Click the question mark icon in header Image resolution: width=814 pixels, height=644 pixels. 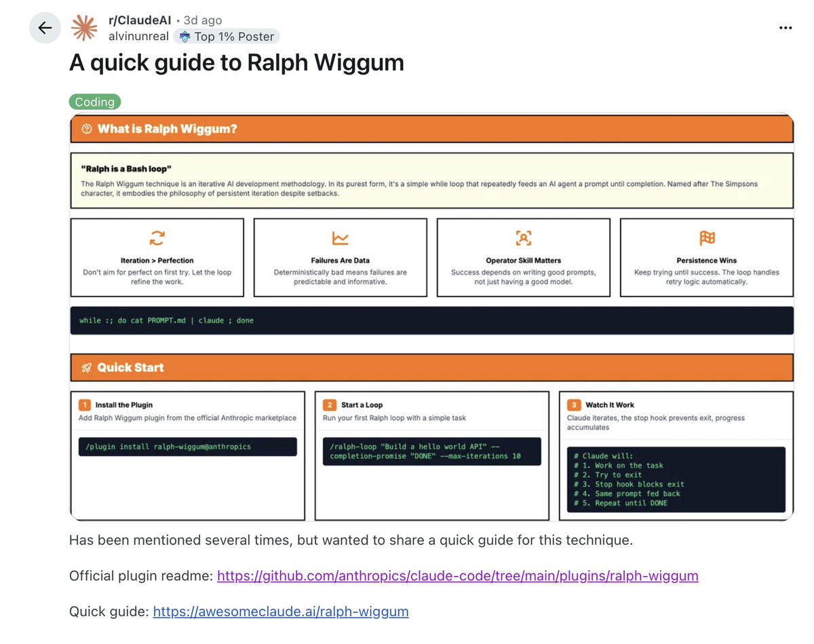click(86, 129)
